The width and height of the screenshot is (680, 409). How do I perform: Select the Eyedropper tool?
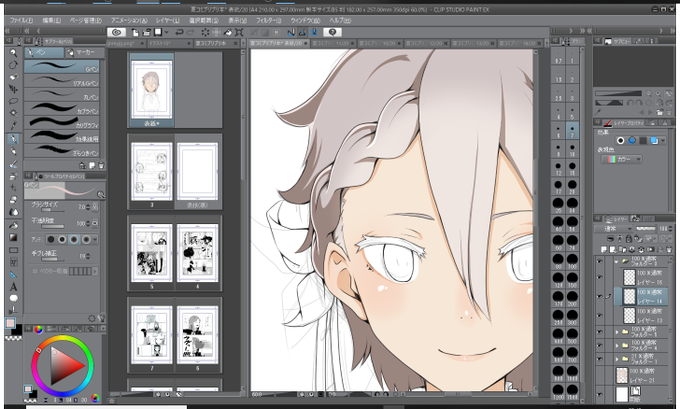[13, 126]
